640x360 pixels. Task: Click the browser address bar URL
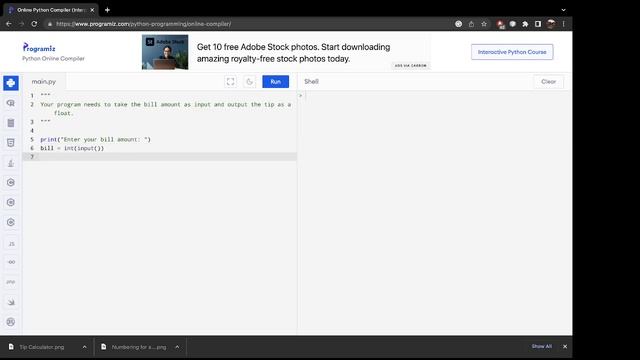pos(144,24)
